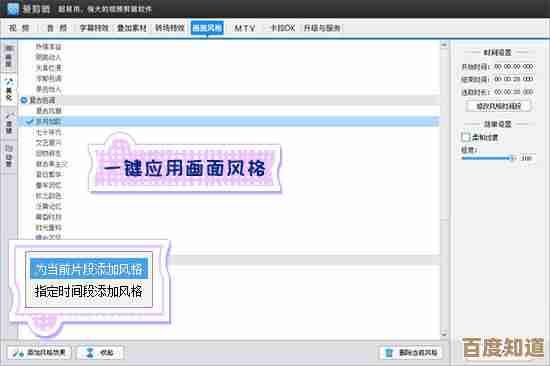Screen dimensions: 550x366
Task: Select the 七十年代 style item
Action: click(49, 132)
